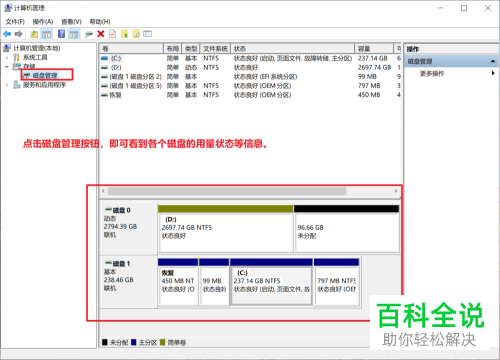Select the 96.66 GB 未分配 region
Screen dimensions: 500x360
pyautogui.click(x=346, y=229)
